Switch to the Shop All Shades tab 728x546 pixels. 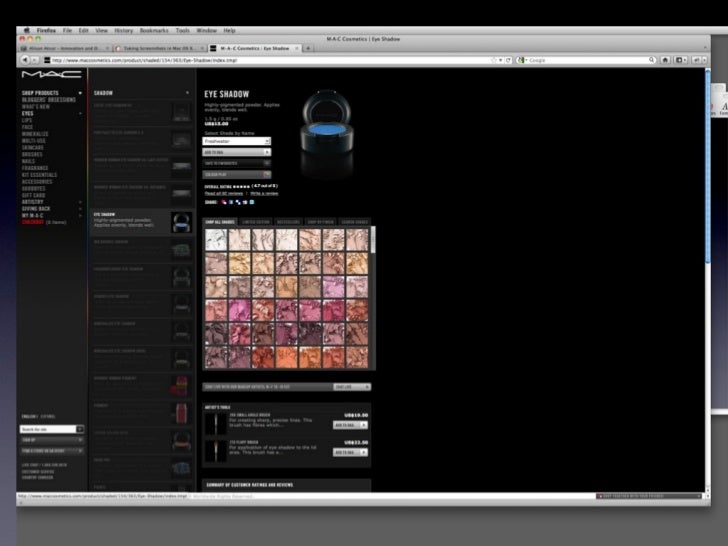click(x=219, y=222)
